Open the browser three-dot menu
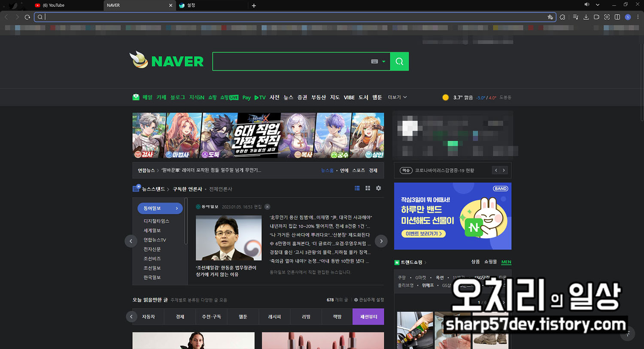This screenshot has width=644, height=349. 638,17
